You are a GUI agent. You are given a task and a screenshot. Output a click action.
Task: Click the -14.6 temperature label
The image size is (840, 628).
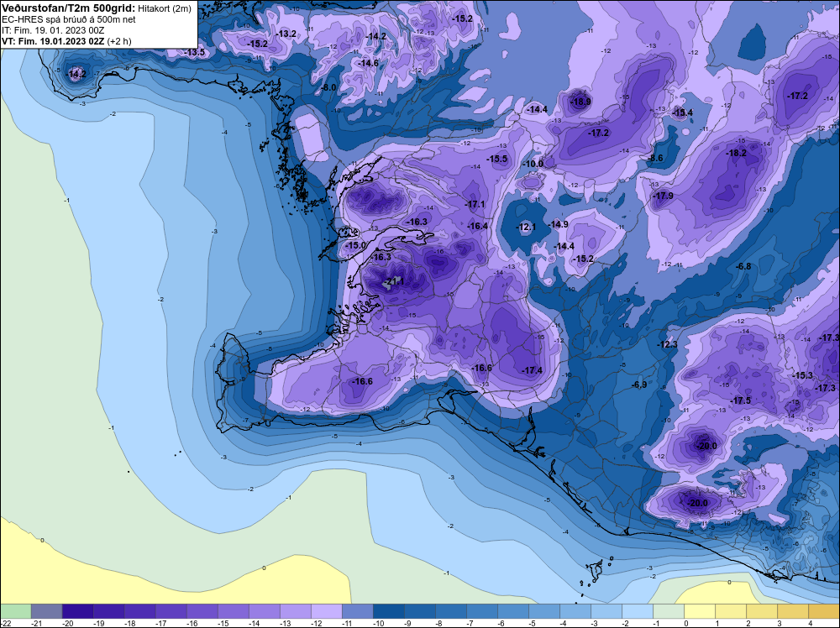(368, 63)
